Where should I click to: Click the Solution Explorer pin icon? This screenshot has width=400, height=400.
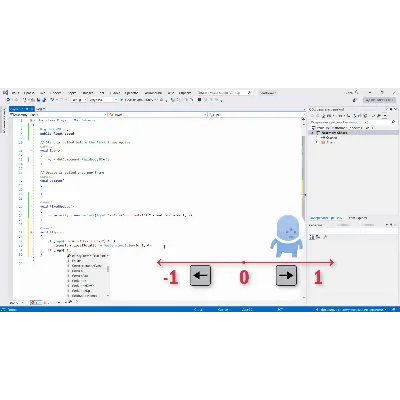click(391, 109)
